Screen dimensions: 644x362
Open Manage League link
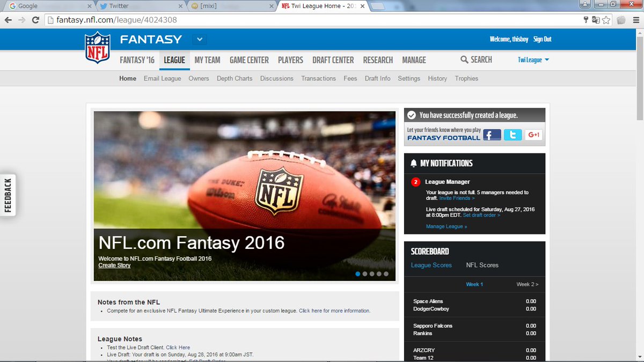pos(447,226)
